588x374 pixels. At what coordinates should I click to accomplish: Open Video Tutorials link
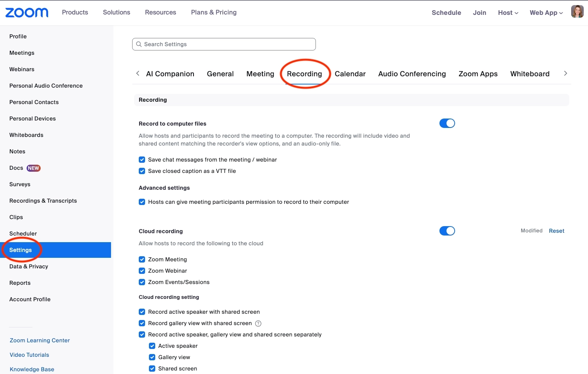tap(29, 355)
